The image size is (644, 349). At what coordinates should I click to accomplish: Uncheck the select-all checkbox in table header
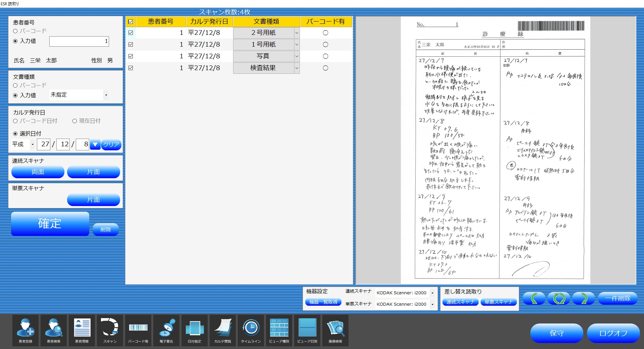pyautogui.click(x=130, y=22)
